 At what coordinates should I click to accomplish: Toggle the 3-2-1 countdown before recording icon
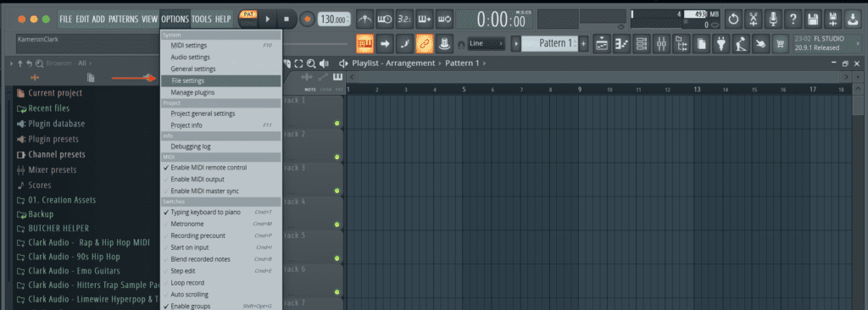coord(404,19)
